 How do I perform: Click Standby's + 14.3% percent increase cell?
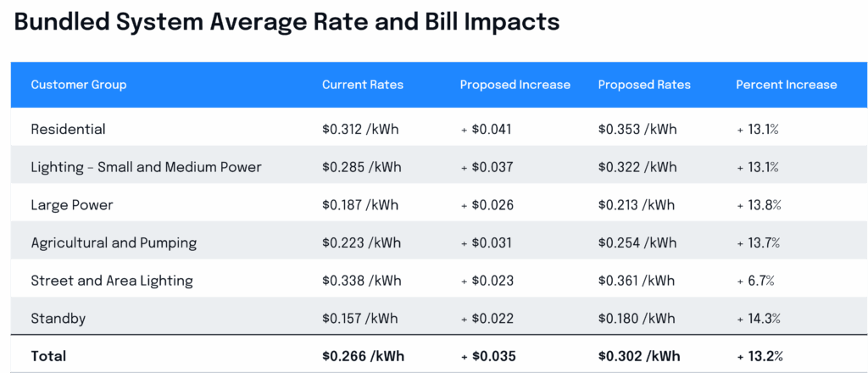(x=759, y=319)
